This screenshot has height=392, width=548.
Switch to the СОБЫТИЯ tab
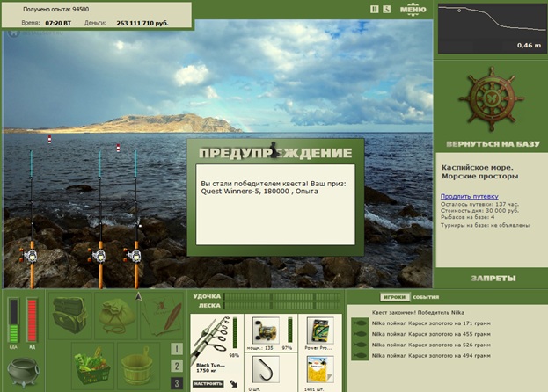[x=426, y=297]
